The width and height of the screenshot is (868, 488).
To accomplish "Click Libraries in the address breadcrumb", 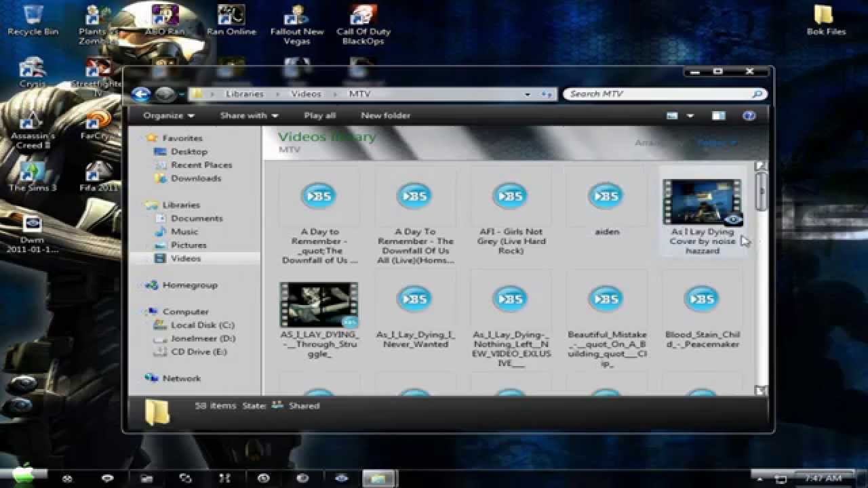I will pyautogui.click(x=244, y=94).
